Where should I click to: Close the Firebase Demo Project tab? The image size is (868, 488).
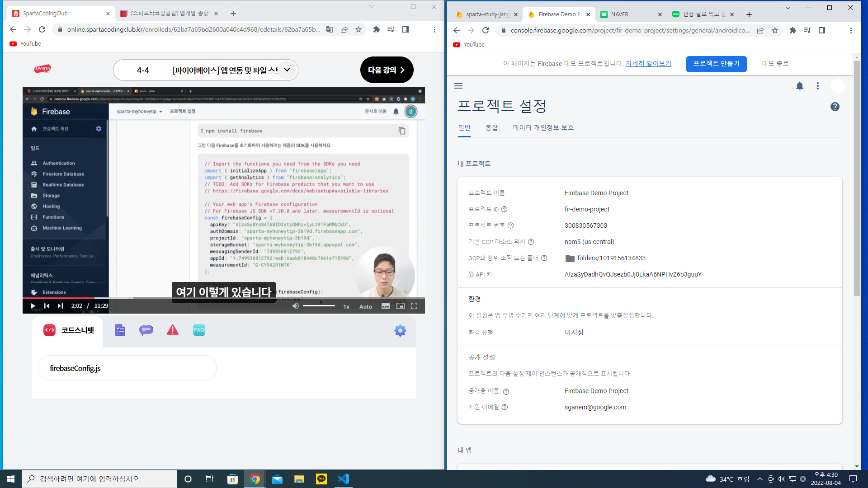pyautogui.click(x=588, y=14)
